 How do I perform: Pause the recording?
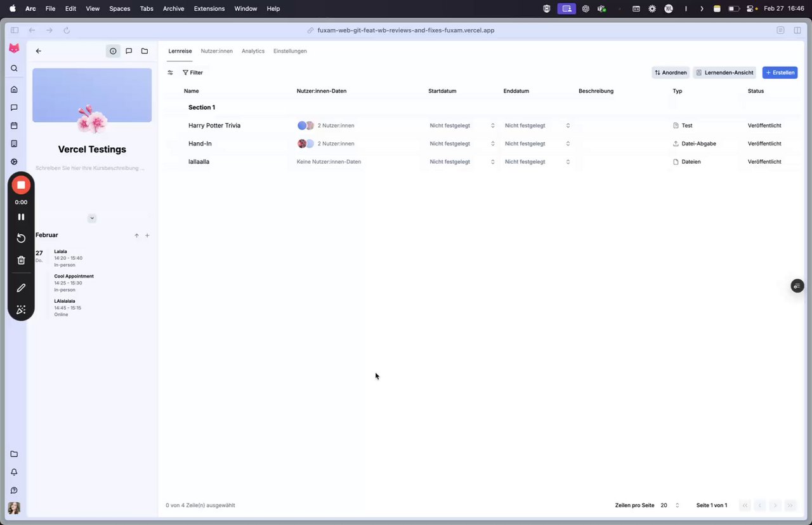pyautogui.click(x=21, y=217)
